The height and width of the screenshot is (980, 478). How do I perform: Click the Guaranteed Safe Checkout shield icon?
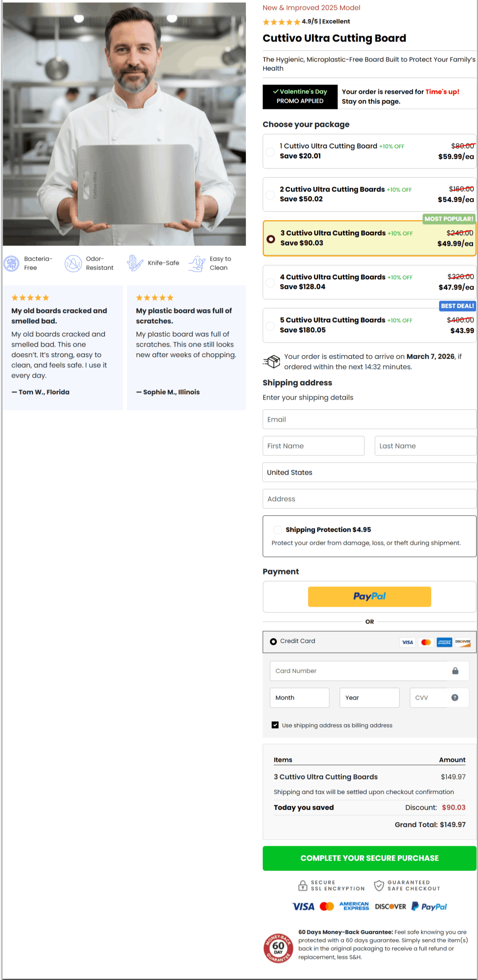click(x=379, y=885)
